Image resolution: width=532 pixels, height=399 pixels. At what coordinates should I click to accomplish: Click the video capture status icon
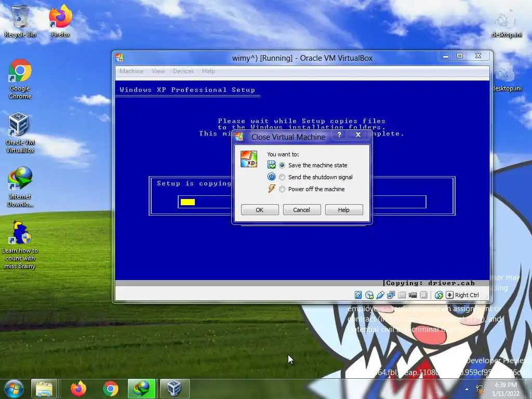click(413, 295)
